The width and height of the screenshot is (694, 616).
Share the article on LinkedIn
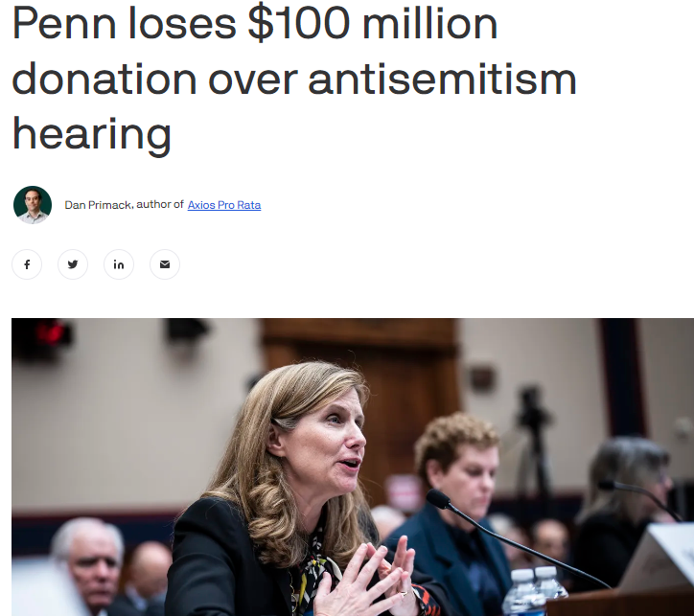tap(119, 264)
